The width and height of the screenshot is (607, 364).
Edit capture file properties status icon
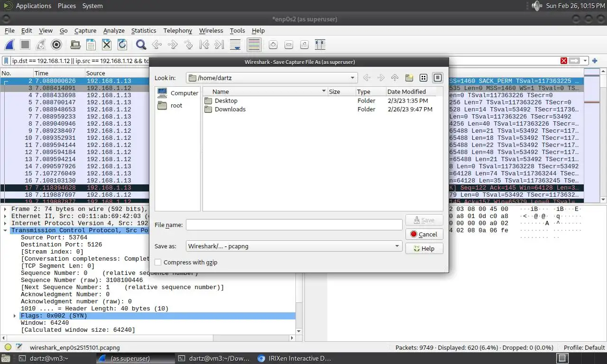point(19,347)
